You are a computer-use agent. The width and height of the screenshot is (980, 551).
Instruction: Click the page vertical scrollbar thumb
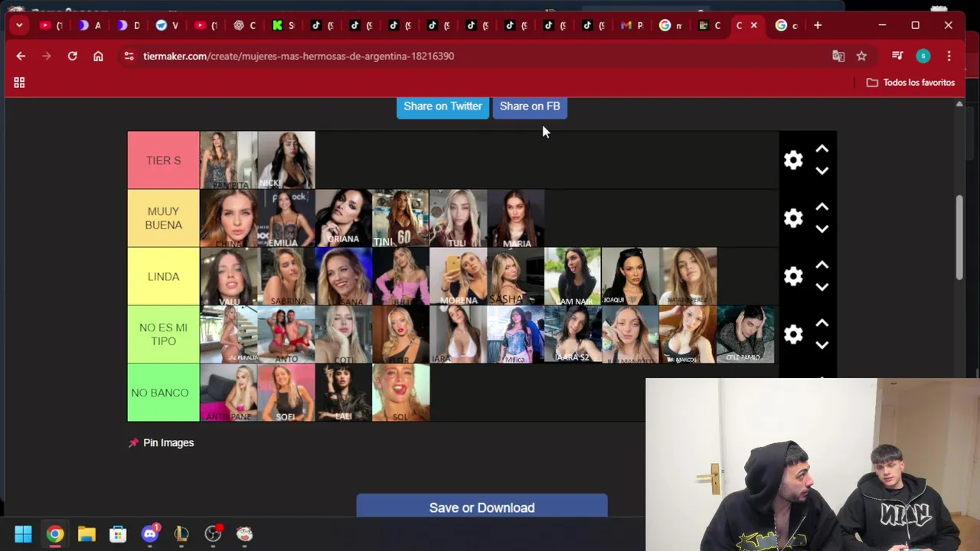(x=959, y=238)
